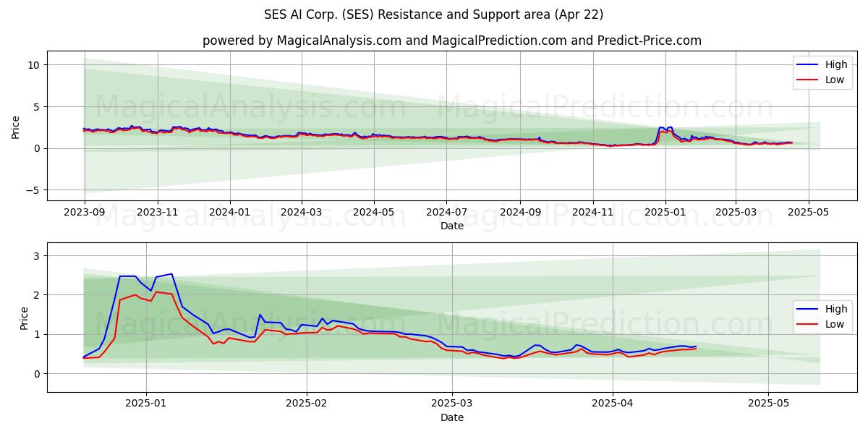Click the top chart x-axis label 2025-05
Screen dimensions: 868x434
(x=807, y=213)
